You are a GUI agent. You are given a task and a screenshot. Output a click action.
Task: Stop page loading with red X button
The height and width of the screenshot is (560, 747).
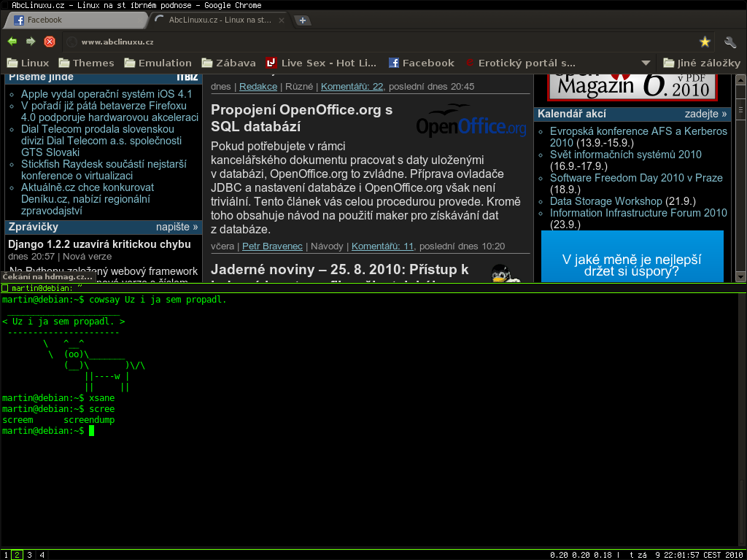[50, 42]
